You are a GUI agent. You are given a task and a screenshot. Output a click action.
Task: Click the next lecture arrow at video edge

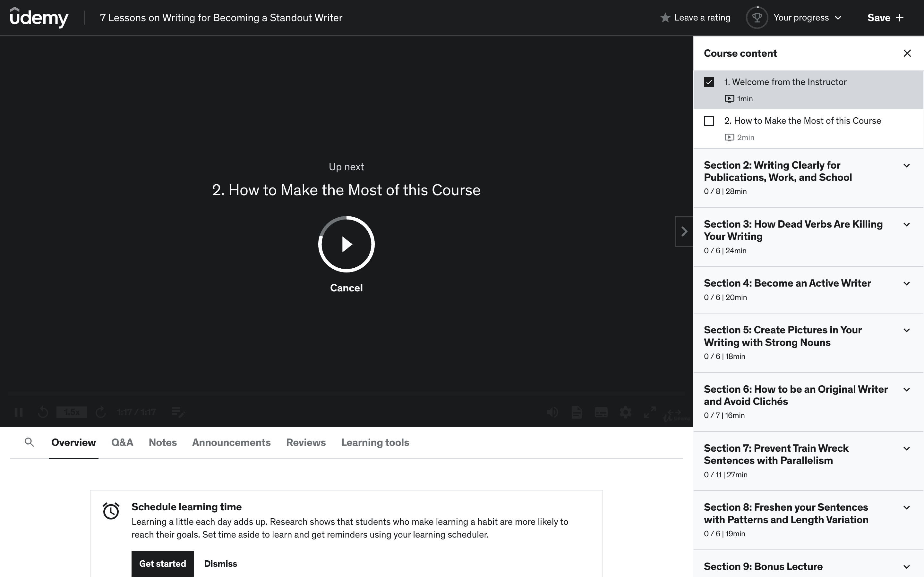684,231
